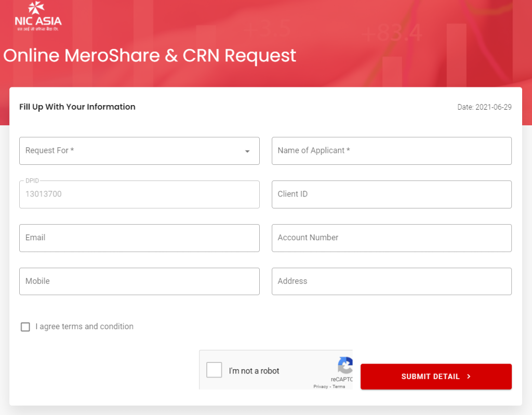Tick the I'm not a robot checkbox
This screenshot has width=532, height=415.
[x=214, y=370]
